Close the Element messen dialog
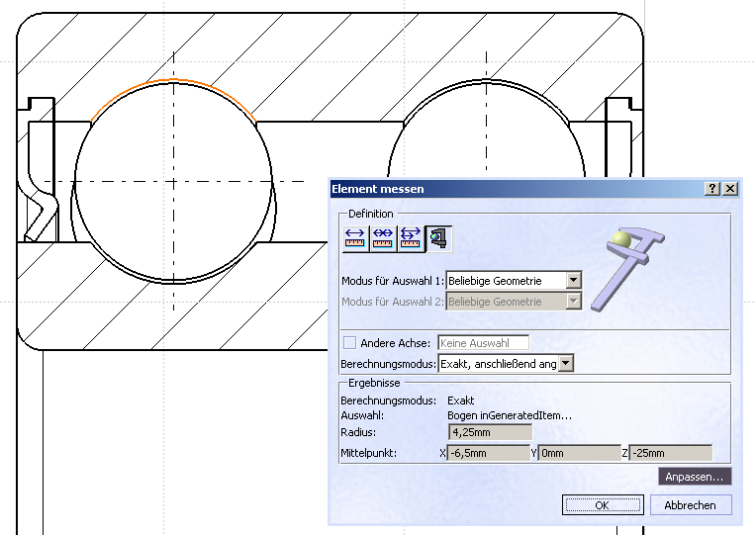The image size is (756, 535). coord(730,189)
